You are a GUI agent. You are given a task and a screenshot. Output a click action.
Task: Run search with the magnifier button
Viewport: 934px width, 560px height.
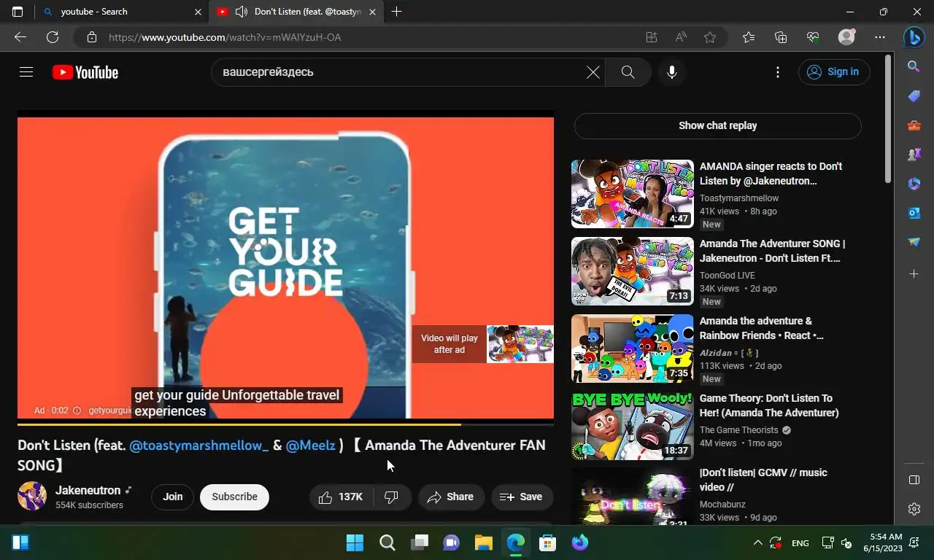628,72
